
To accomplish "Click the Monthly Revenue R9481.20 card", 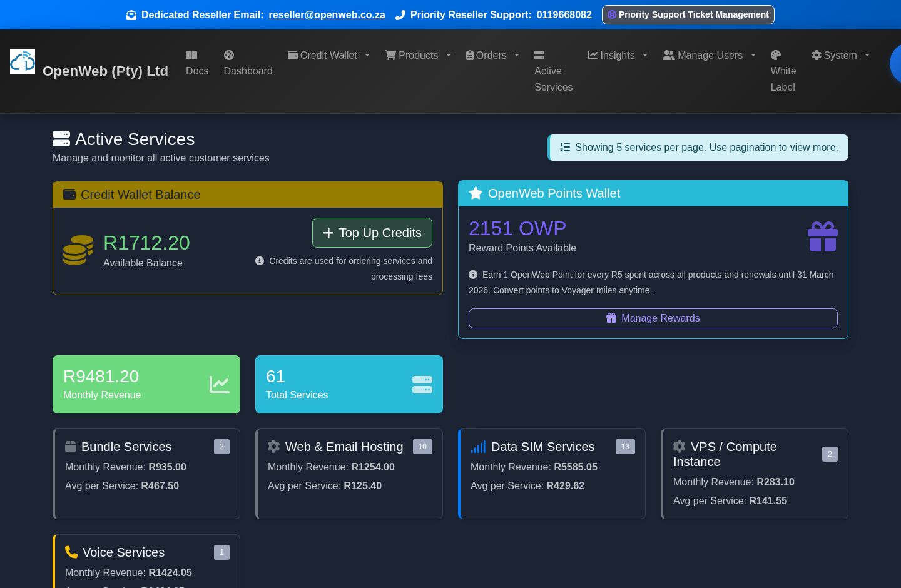I will (x=146, y=384).
